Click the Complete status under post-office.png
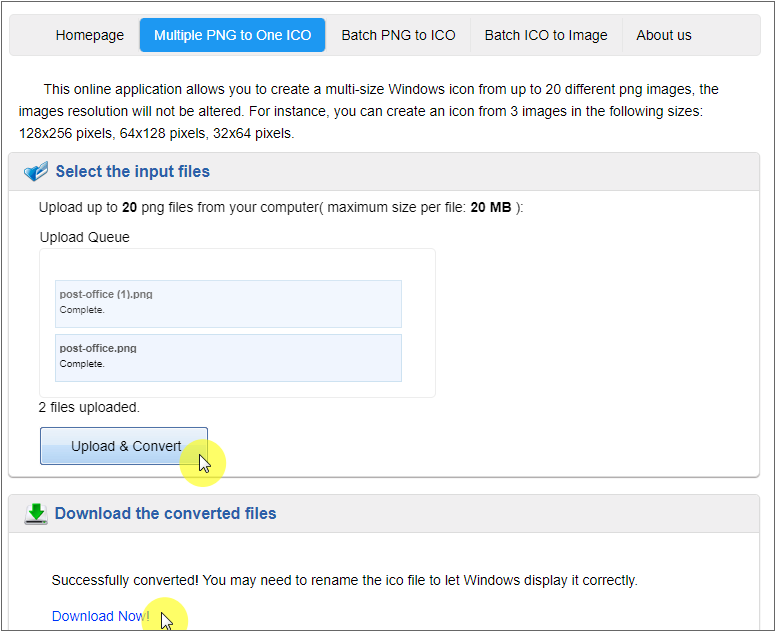The image size is (775, 631). click(x=82, y=364)
